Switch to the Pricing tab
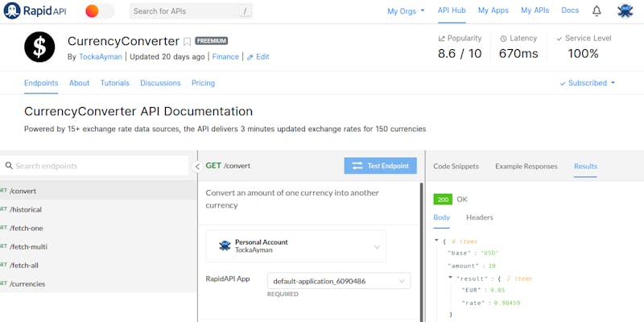The width and height of the screenshot is (644, 322). coord(204,83)
